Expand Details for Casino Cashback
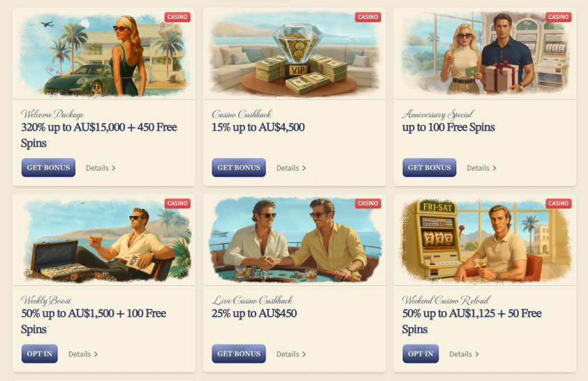This screenshot has height=381, width=588. tap(291, 168)
